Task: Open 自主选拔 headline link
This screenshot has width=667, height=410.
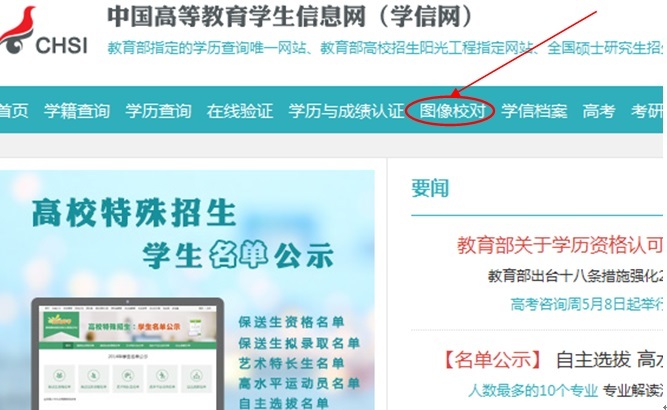Action: [593, 360]
